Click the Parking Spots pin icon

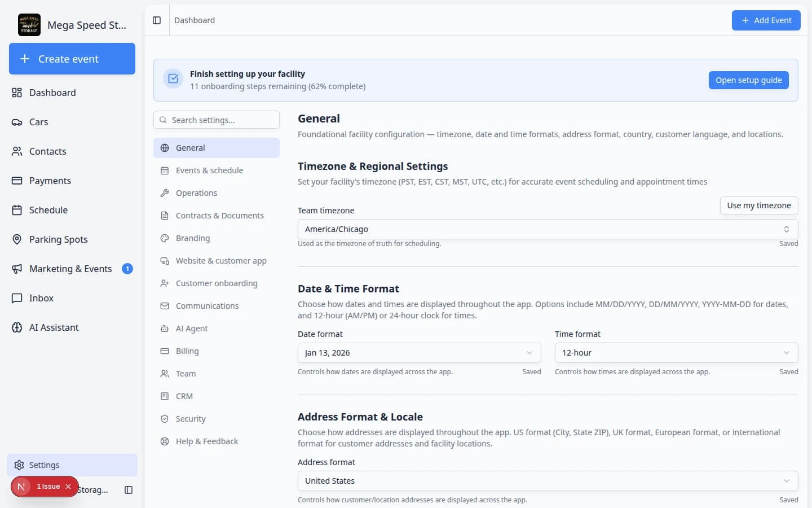[x=17, y=239]
